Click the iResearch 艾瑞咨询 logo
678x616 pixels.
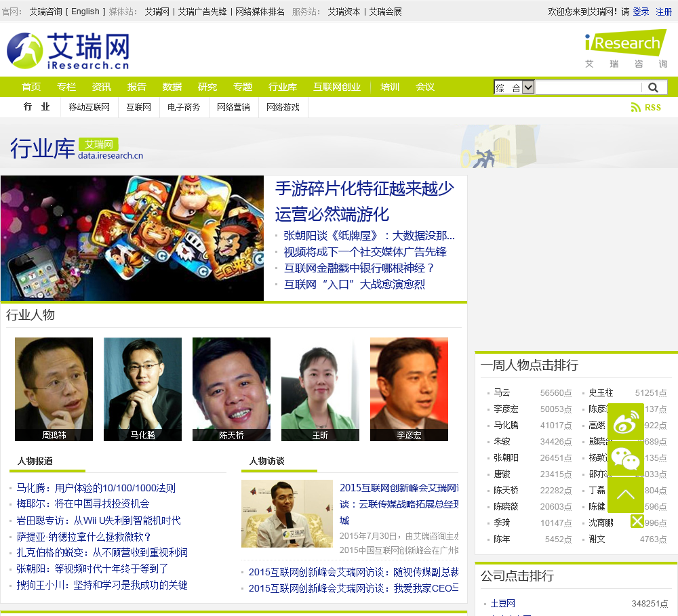(626, 48)
